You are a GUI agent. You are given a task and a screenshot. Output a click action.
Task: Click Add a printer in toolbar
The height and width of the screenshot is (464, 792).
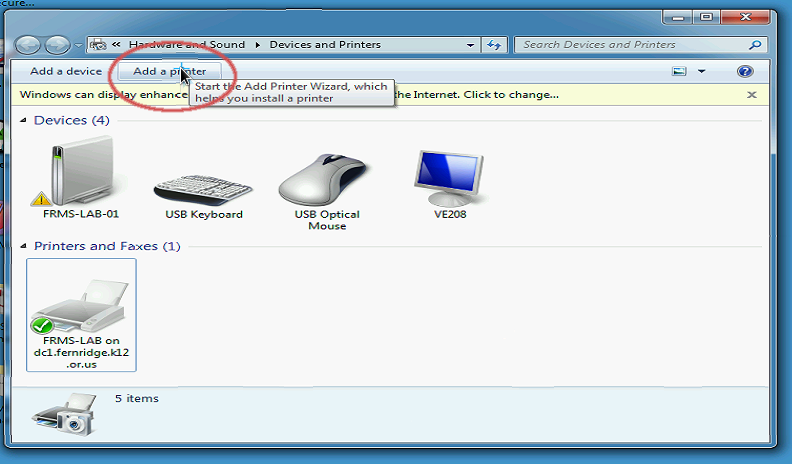pyautogui.click(x=169, y=71)
